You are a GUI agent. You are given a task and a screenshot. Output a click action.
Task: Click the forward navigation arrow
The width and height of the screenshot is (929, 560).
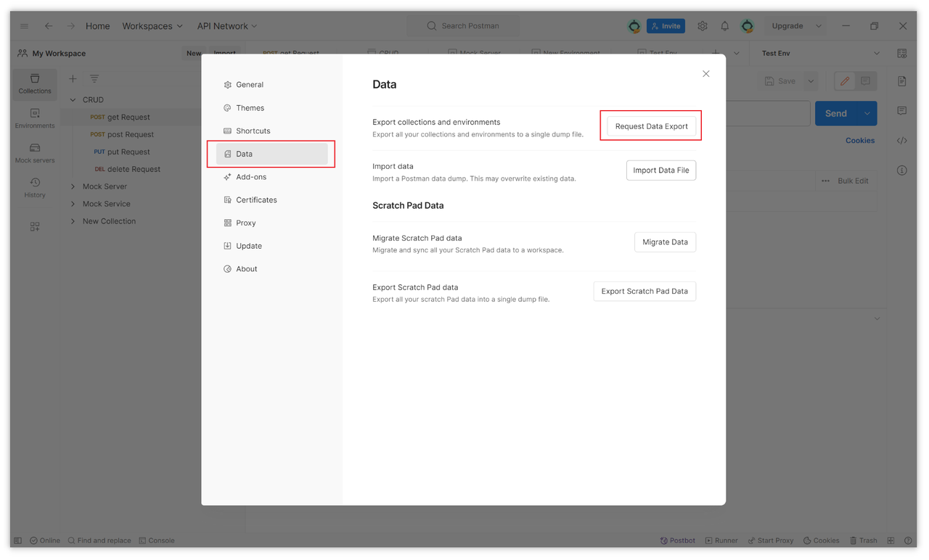71,26
